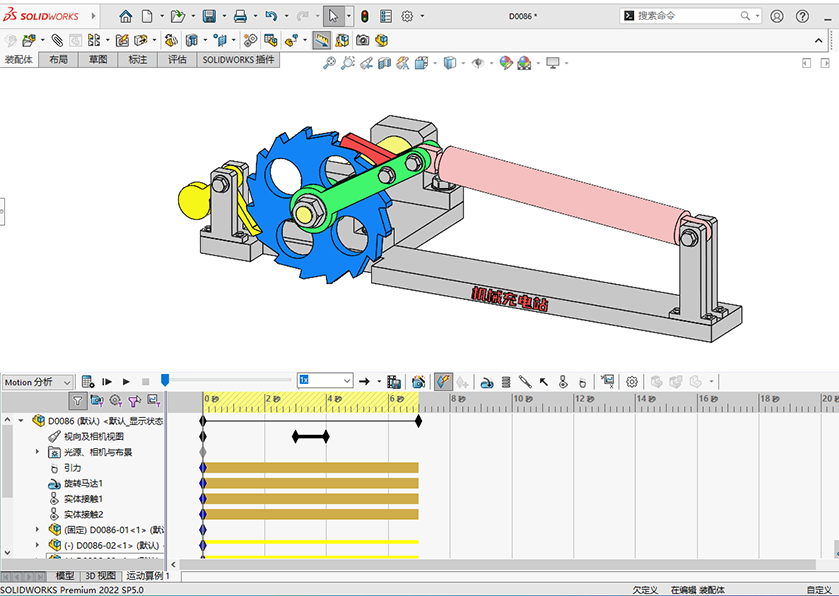This screenshot has width=839, height=596.
Task: Click the Print icon
Action: point(240,16)
